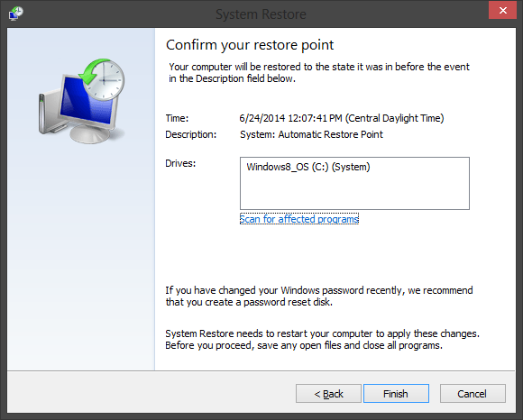The image size is (523, 420).
Task: Go back with the Back button
Action: (328, 394)
